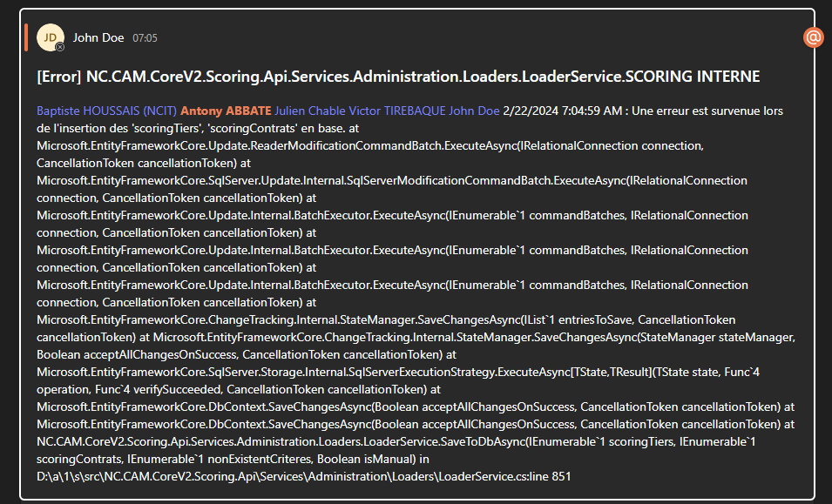
Task: Click the orange importance bar beside avatar
Action: 27,37
